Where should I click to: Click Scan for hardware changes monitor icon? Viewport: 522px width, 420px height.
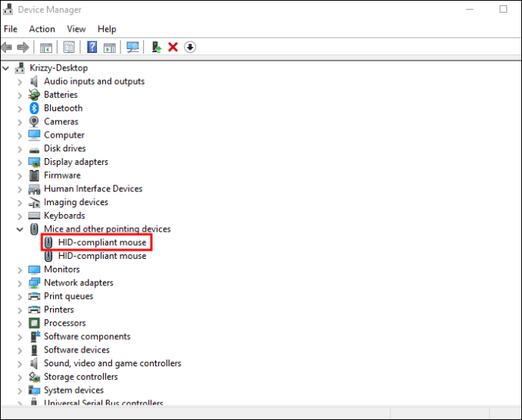(132, 47)
